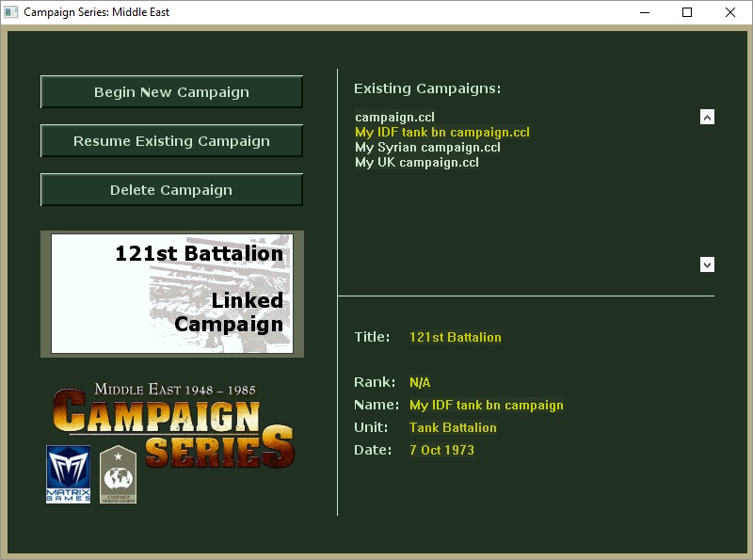Choose My Syrian campaign.ccl entry

click(x=427, y=147)
